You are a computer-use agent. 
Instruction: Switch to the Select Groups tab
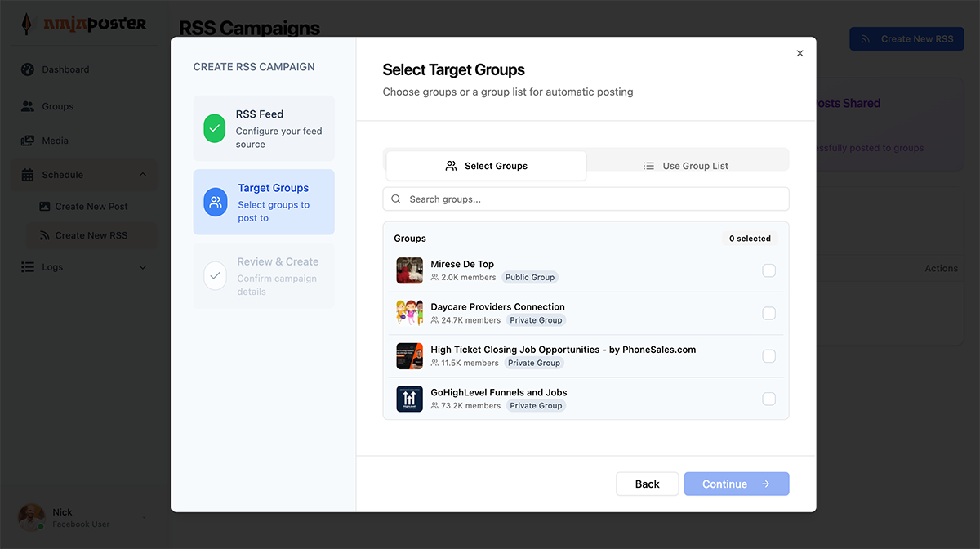pos(486,166)
